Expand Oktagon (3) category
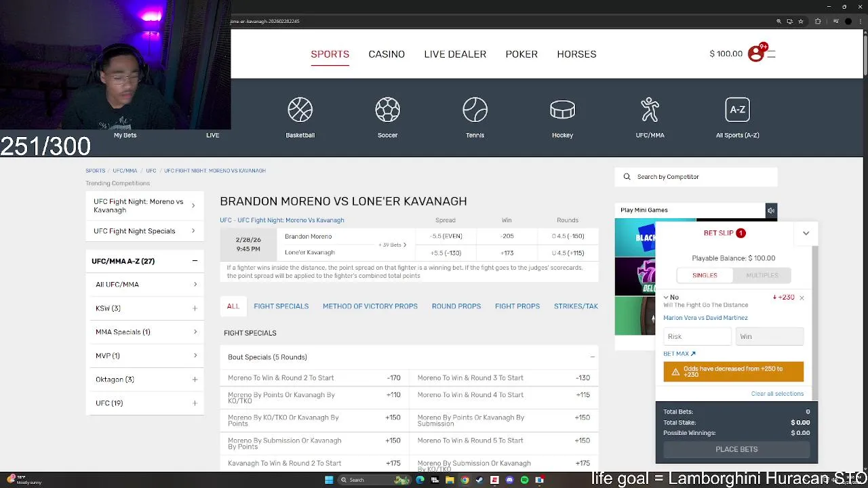 pos(195,380)
